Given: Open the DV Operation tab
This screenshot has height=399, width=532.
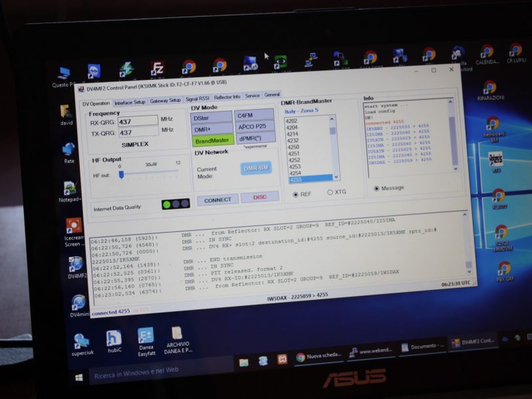Looking at the screenshot, I should tap(96, 104).
